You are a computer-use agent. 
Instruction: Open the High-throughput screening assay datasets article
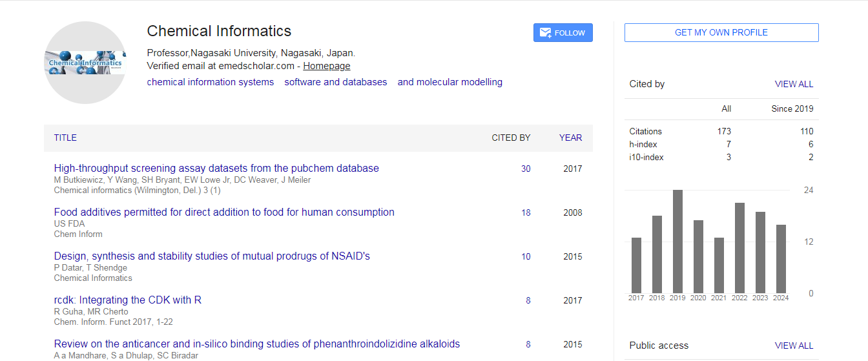click(x=216, y=169)
